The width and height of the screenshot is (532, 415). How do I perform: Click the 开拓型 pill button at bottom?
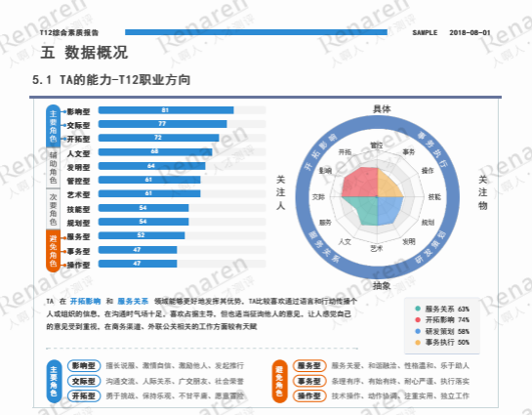click(x=84, y=396)
